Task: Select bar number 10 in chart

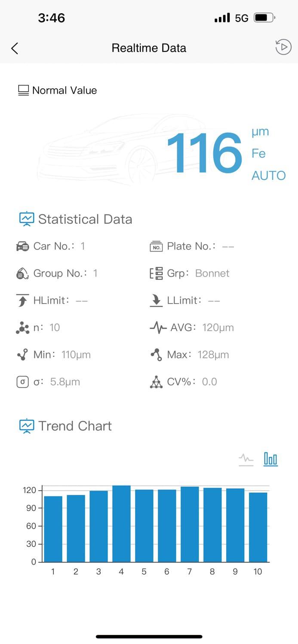Action: 258,527
